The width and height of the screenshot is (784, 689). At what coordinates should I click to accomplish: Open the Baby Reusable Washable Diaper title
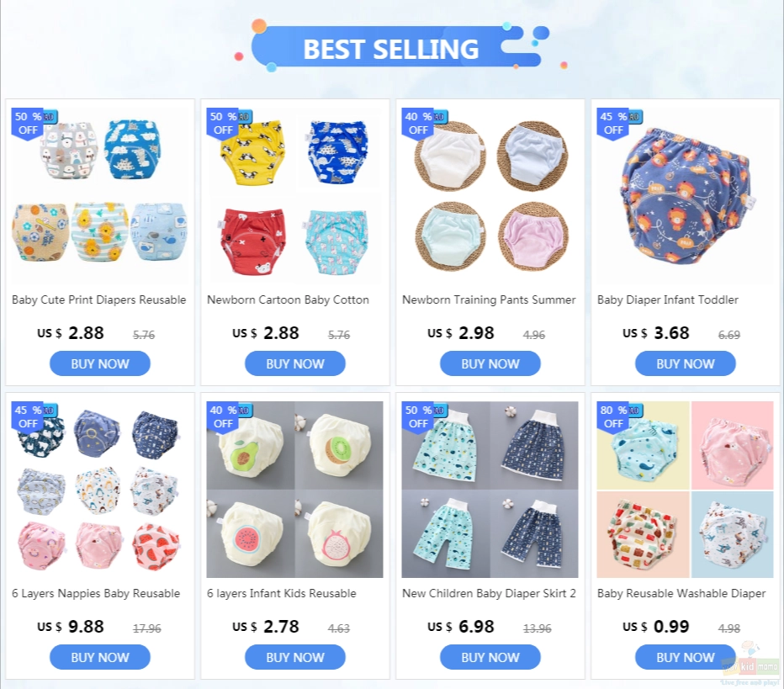[x=681, y=593]
